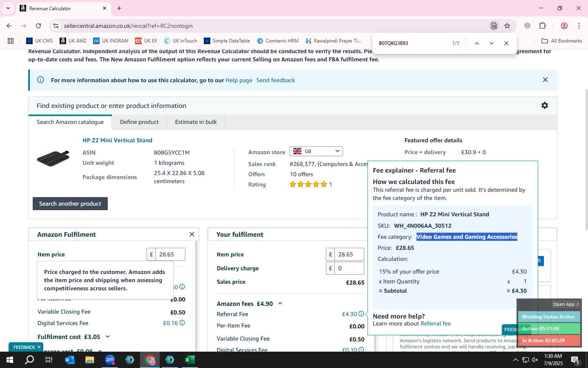The width and height of the screenshot is (588, 368).
Task: Click the FEEDBACK button
Action: coord(24,347)
